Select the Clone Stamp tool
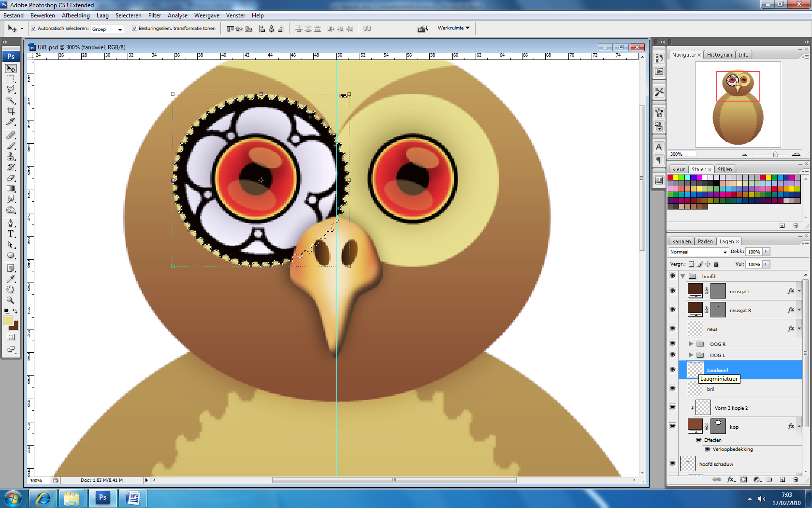Image resolution: width=812 pixels, height=508 pixels. point(11,157)
